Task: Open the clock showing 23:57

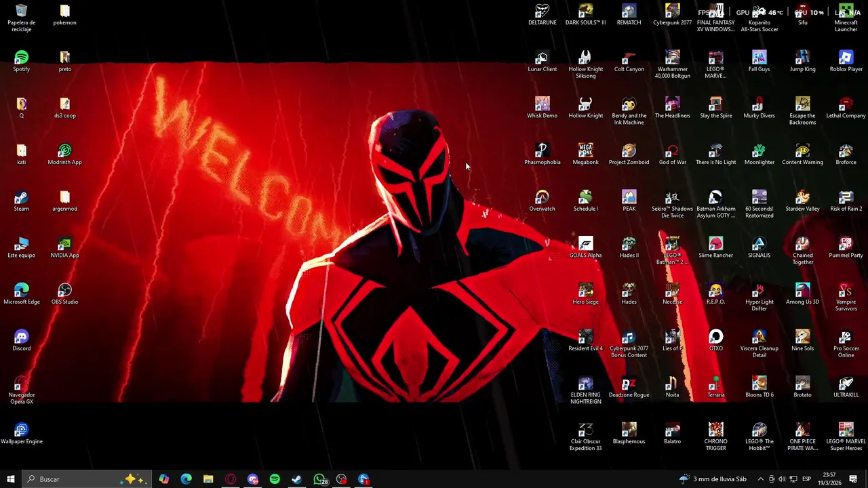Action: [x=829, y=479]
